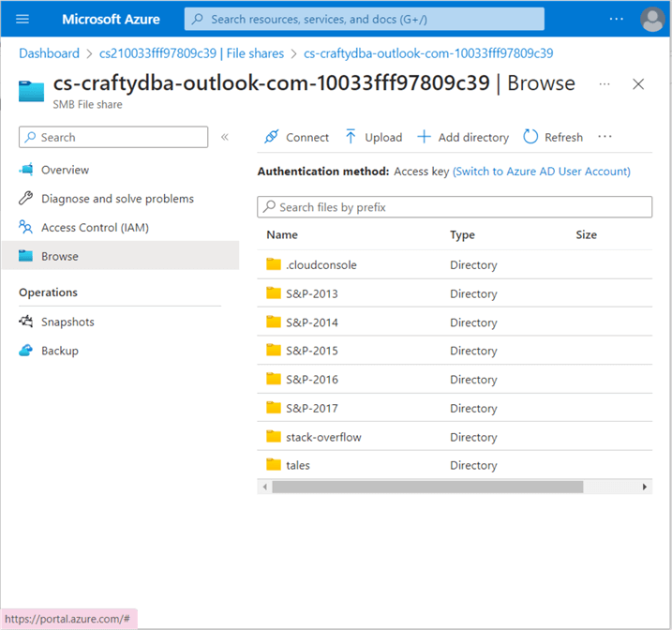672x630 pixels.
Task: Open the S&P-2016 directory
Action: tap(311, 380)
